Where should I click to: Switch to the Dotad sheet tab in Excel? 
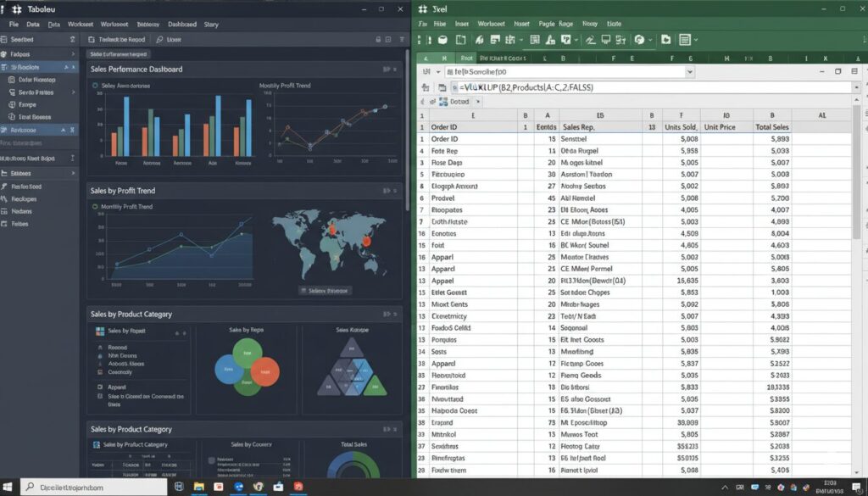pyautogui.click(x=459, y=101)
